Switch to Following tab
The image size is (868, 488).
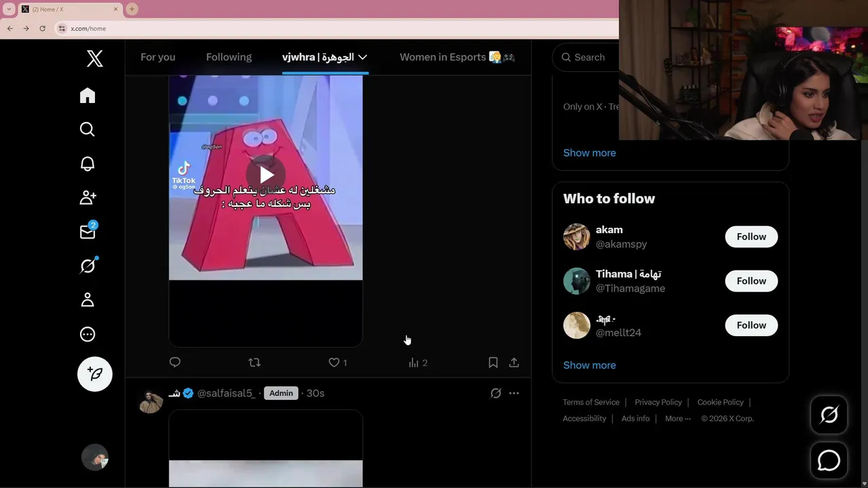(229, 57)
